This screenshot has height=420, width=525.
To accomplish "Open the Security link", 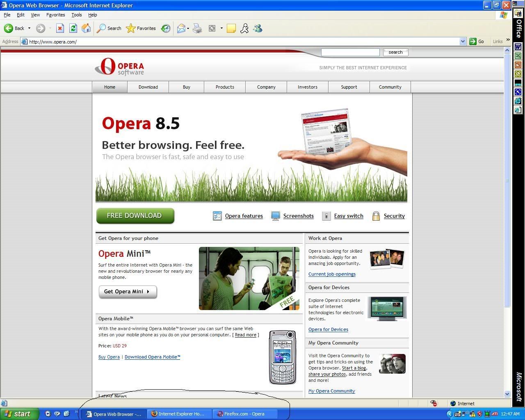I will (x=394, y=216).
